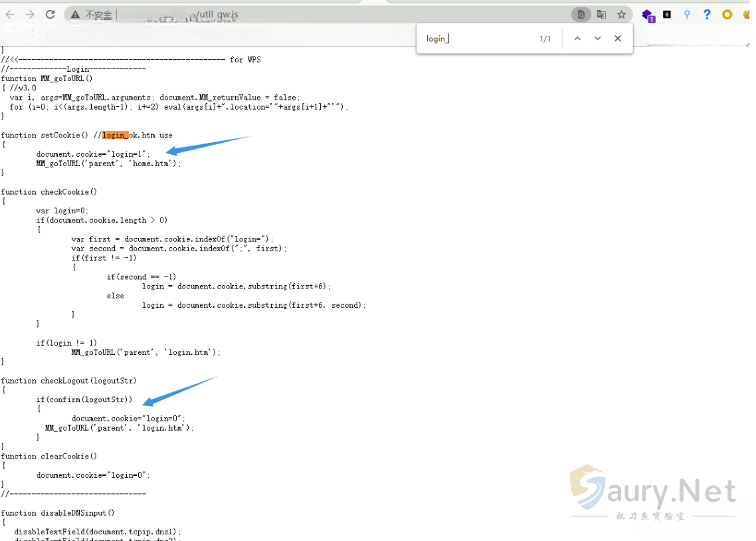Click the cookie extension icon
The height and width of the screenshot is (541, 756).
747,15
